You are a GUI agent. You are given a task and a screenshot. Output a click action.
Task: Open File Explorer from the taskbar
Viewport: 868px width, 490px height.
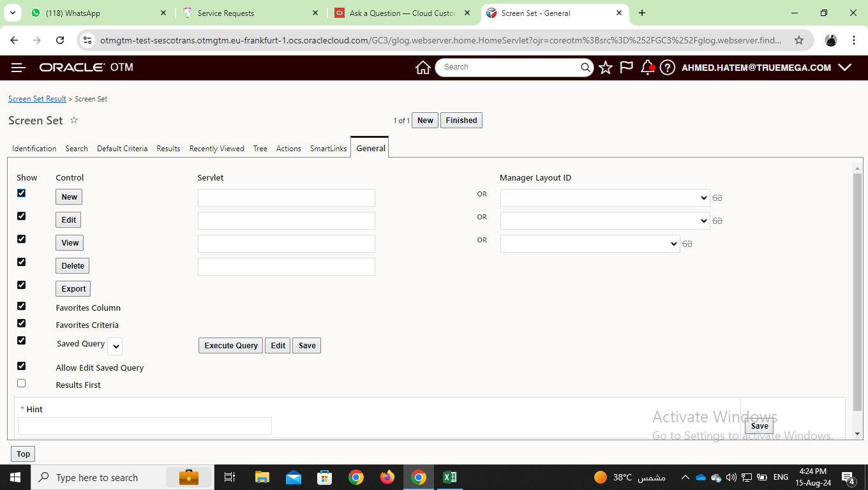[x=262, y=477]
